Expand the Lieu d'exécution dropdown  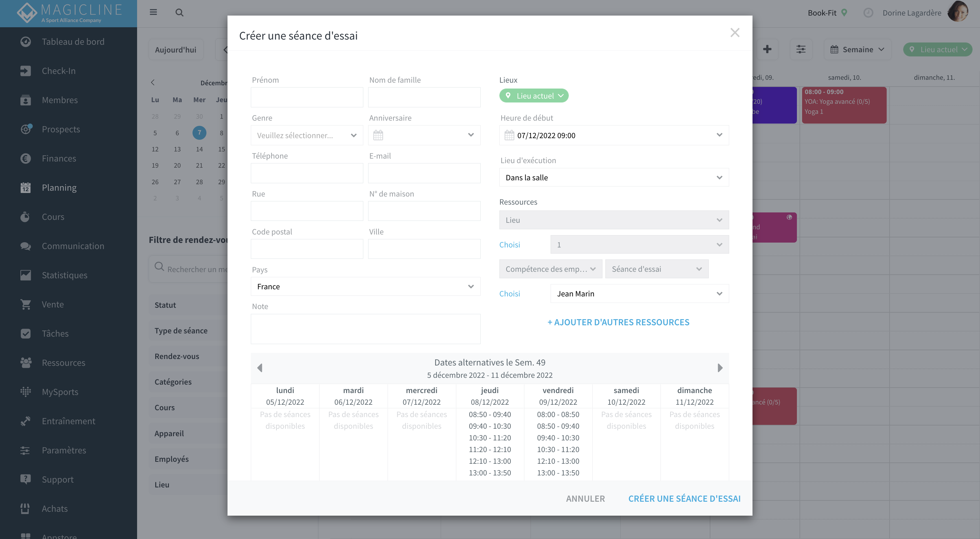pyautogui.click(x=614, y=177)
